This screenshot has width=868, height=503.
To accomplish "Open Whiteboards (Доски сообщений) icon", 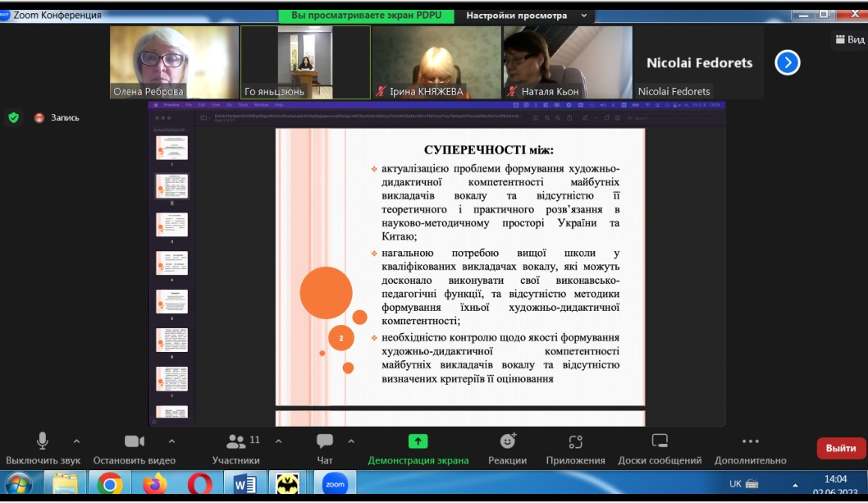I will coord(660,441).
